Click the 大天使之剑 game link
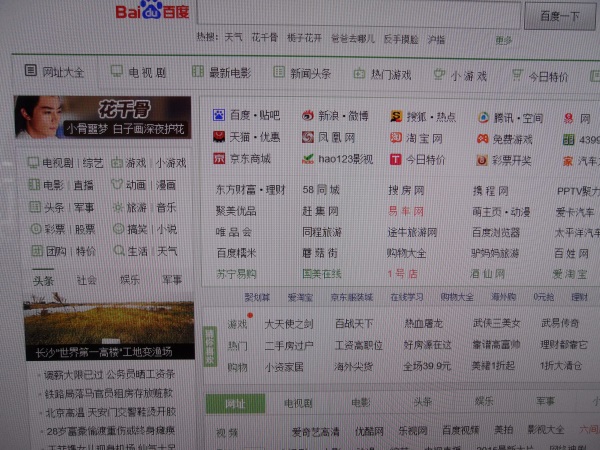The width and height of the screenshot is (600, 450). pos(289,324)
